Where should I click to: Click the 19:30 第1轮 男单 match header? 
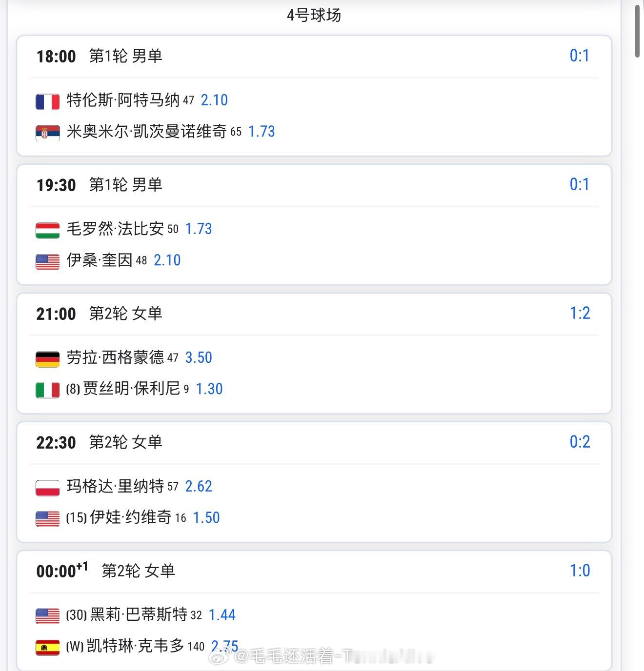[x=99, y=185]
